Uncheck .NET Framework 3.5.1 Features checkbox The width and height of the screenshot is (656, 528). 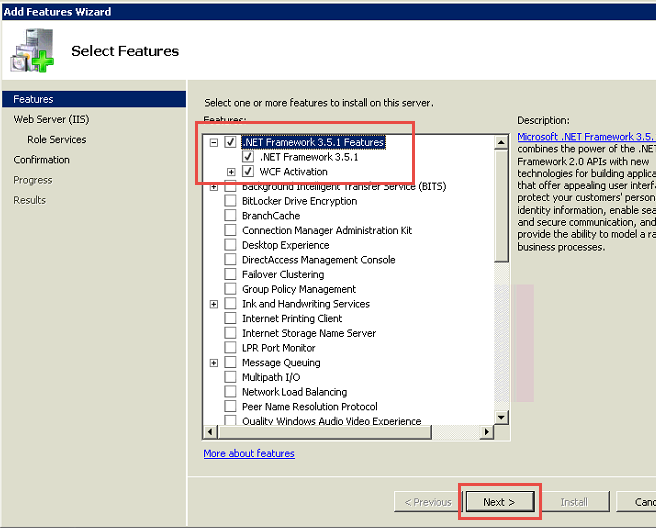pos(230,142)
